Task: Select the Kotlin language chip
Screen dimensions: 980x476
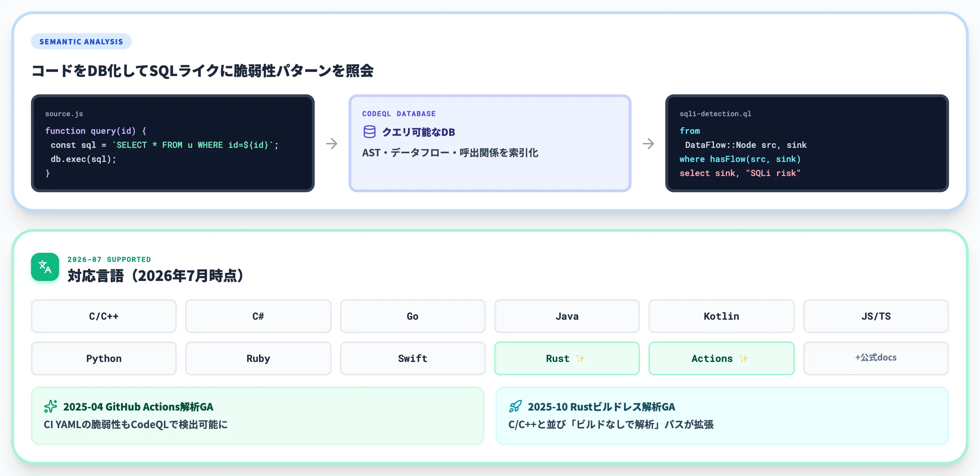Action: (x=721, y=316)
